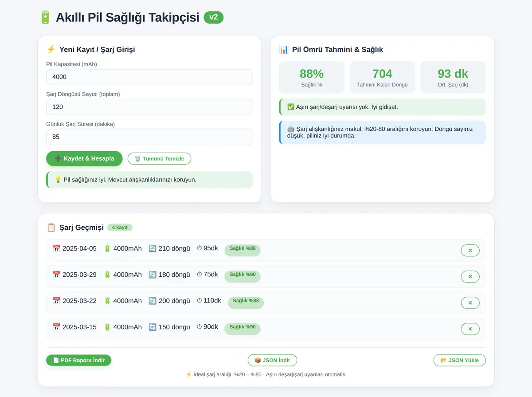Click the stopwatch icon beside 90dk
Screen dimensions: 532x397
199,327
